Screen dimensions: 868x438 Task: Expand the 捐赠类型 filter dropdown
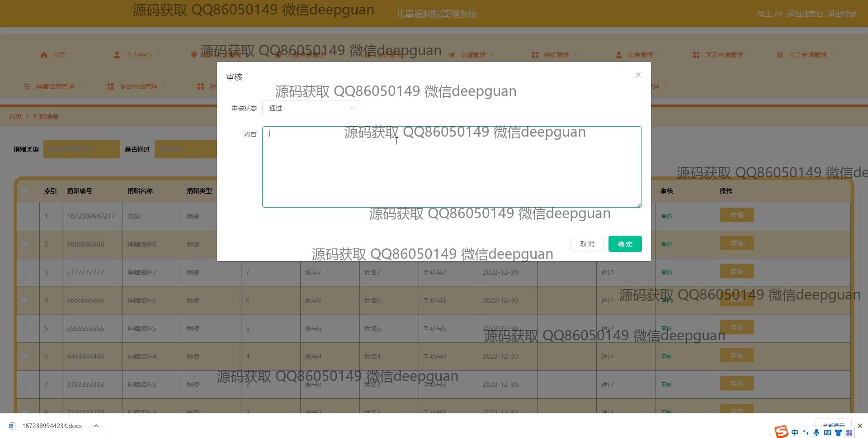[x=81, y=149]
